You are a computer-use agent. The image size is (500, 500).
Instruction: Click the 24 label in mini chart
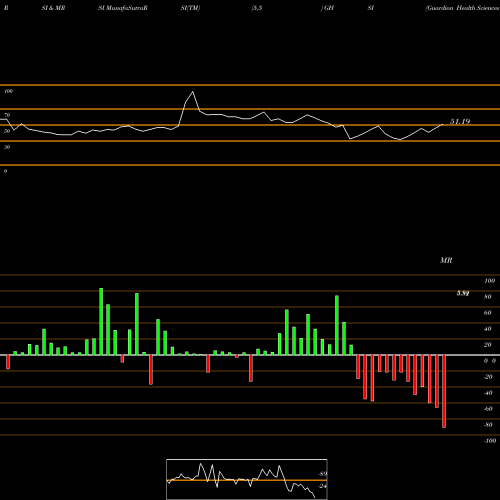[x=322, y=486]
